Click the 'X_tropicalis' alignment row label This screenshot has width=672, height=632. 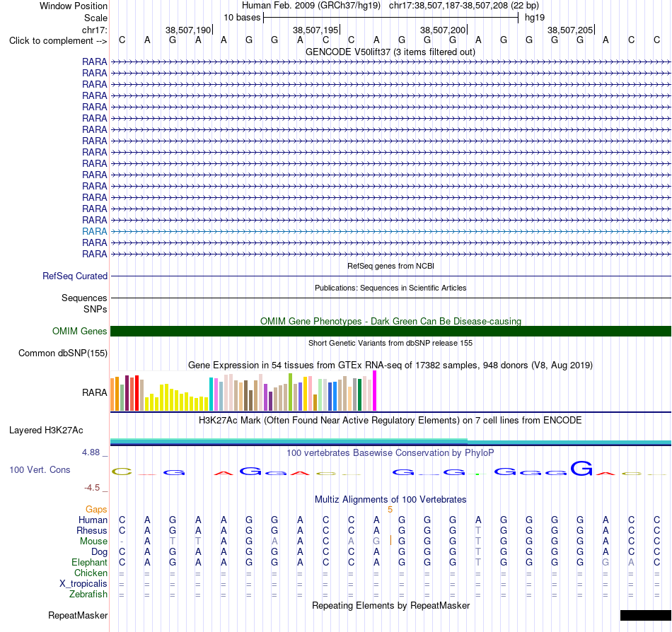coord(83,584)
